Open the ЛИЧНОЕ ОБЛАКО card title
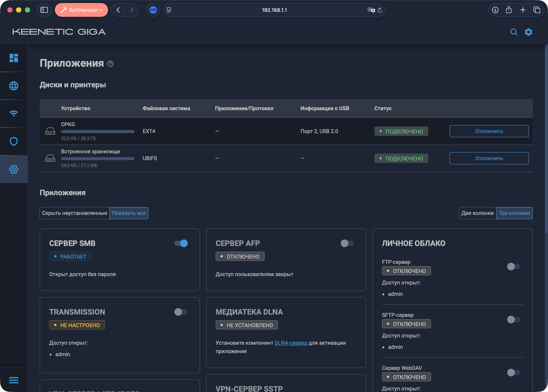 click(413, 243)
